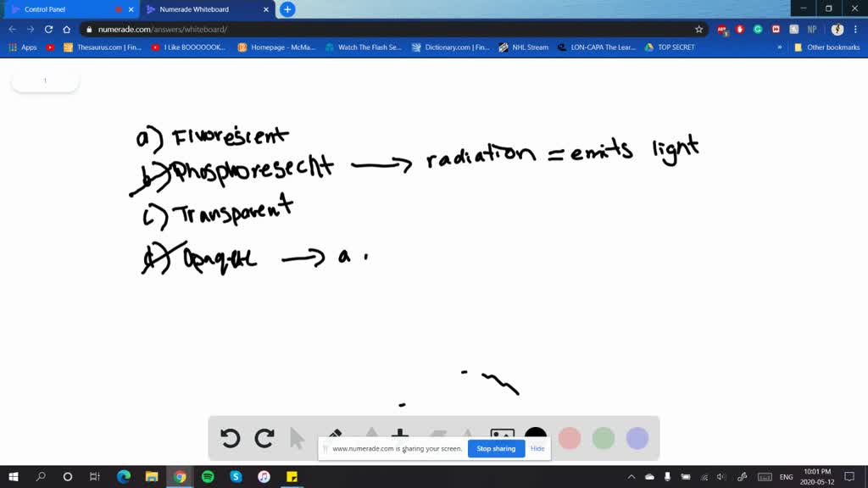868x488 pixels.
Task: Go to the browser home page
Action: [x=66, y=30]
